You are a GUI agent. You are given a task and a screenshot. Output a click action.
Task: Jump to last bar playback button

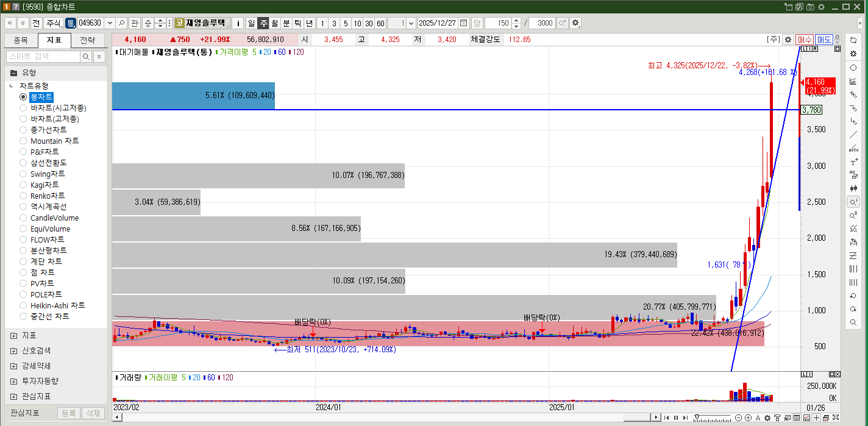point(686,417)
